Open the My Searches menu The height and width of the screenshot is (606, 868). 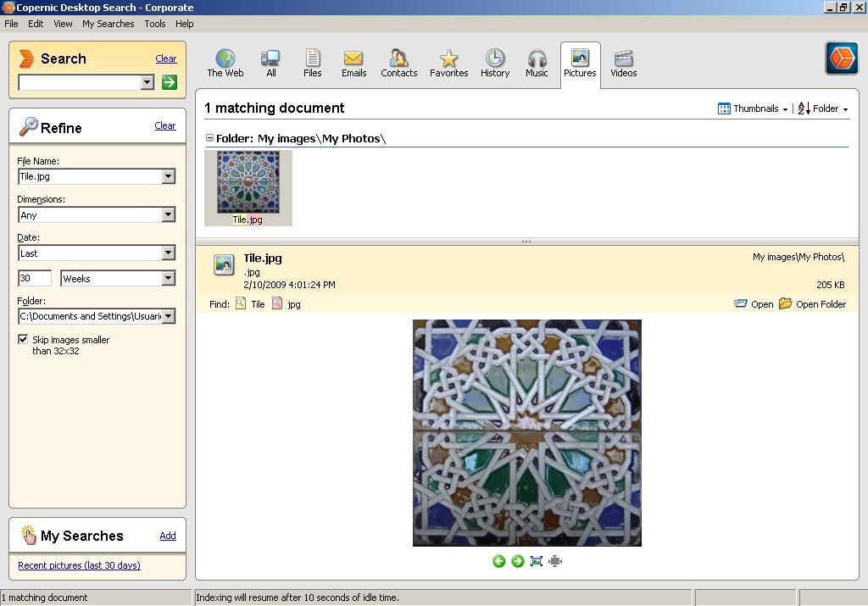point(108,24)
